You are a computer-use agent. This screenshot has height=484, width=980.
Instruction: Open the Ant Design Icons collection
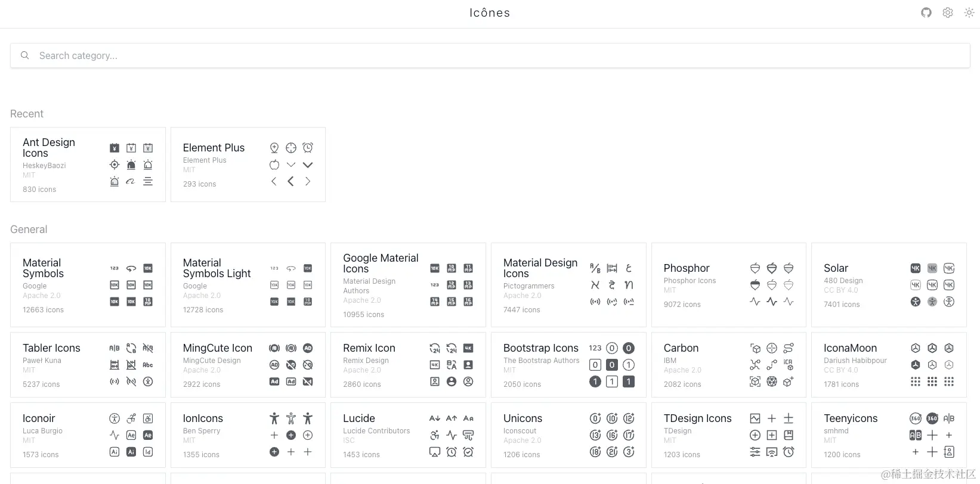[88, 165]
